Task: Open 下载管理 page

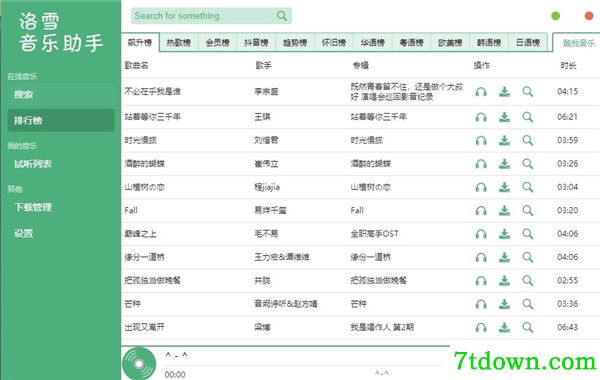Action: pyautogui.click(x=60, y=207)
